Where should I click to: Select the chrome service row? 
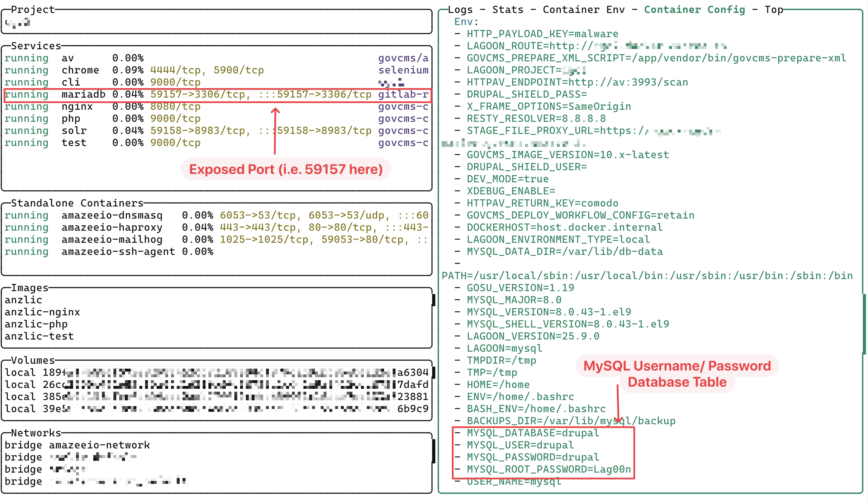click(x=80, y=70)
